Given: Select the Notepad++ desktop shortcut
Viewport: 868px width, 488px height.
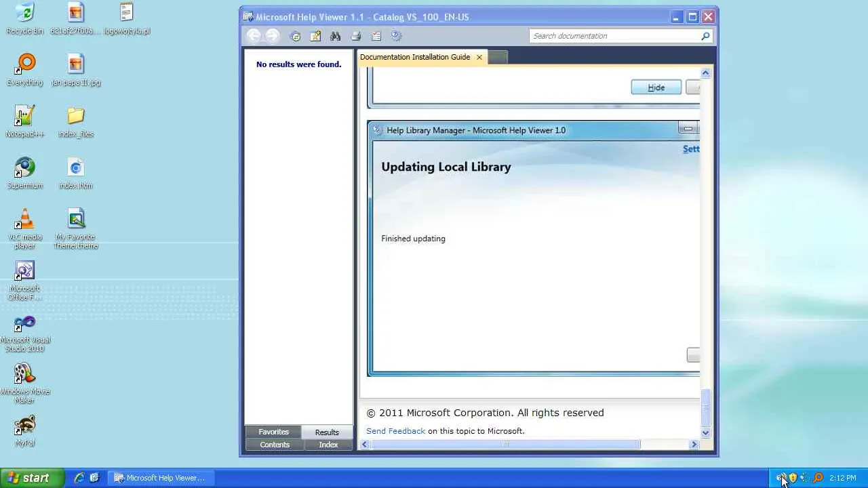Looking at the screenshot, I should 24,122.
